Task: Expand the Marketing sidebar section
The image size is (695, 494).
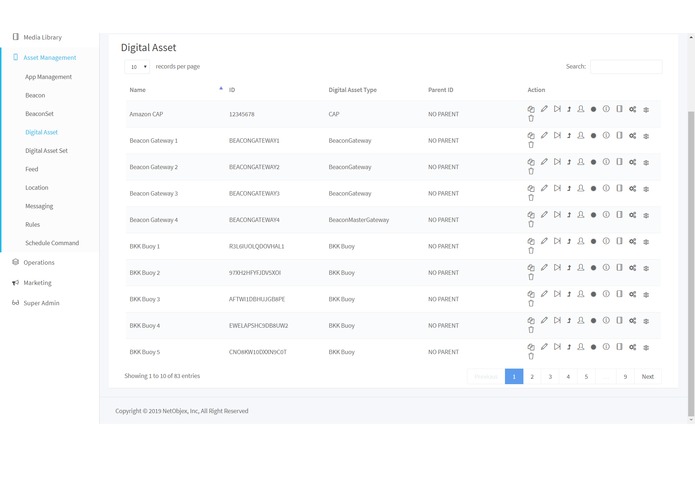Action: coord(37,283)
